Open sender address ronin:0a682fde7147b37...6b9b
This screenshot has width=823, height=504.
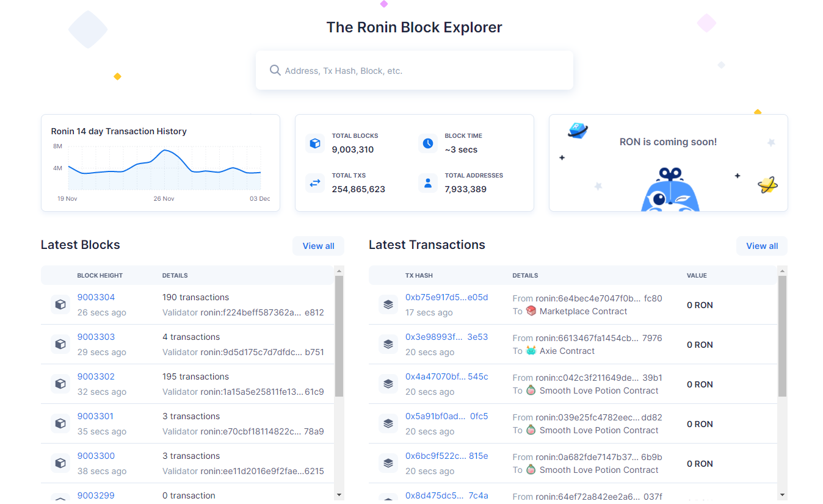pos(599,457)
